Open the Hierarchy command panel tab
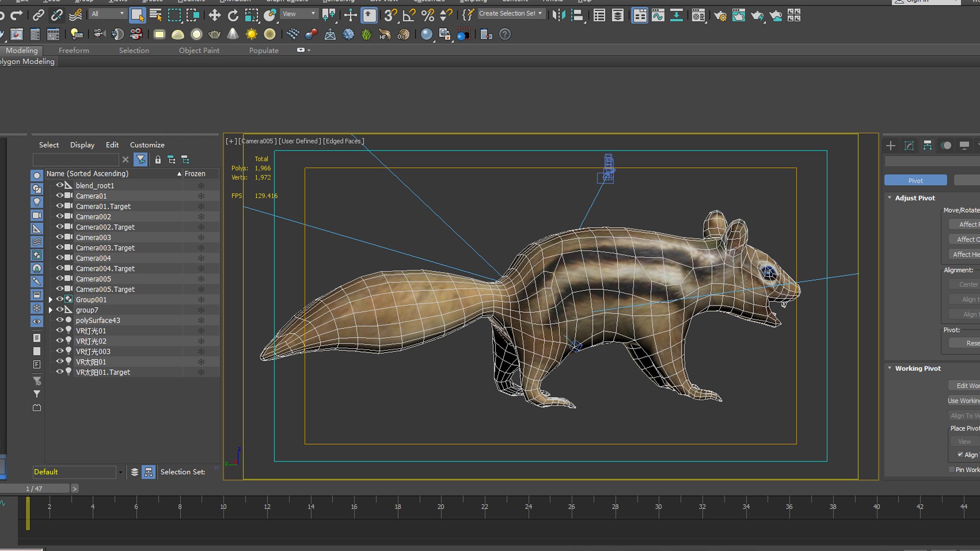Screen dimensions: 980x551 tap(927, 145)
